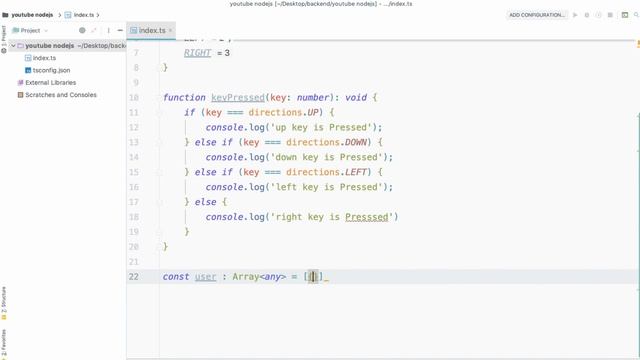Click directions.LEFT in the else-if condition
The image size is (640, 360).
[x=326, y=172]
